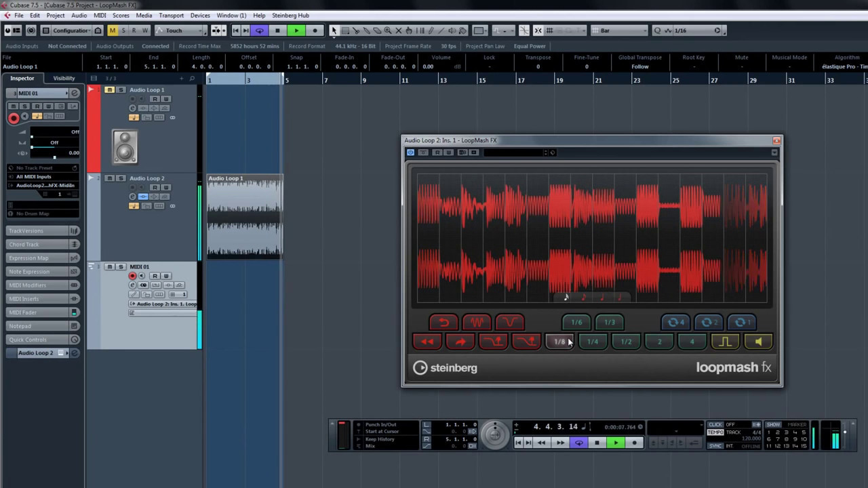
Task: Select the Range Selection tool
Action: tap(345, 30)
